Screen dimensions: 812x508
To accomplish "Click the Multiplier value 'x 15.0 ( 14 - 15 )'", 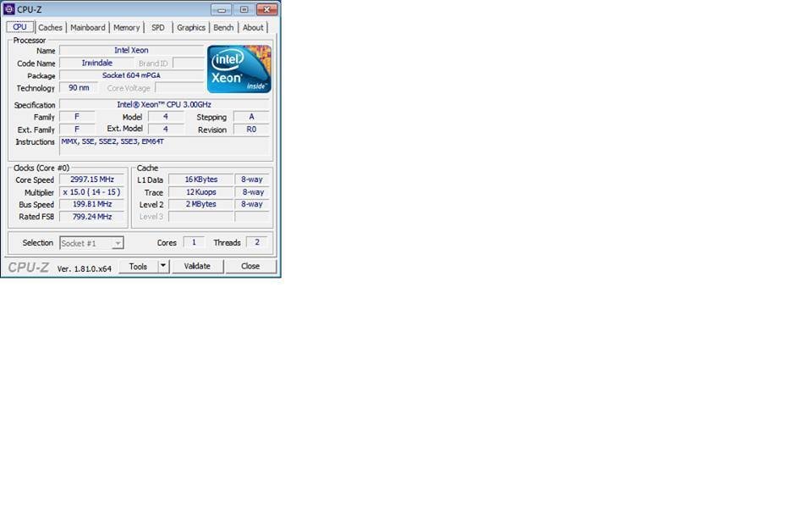I will [x=92, y=192].
